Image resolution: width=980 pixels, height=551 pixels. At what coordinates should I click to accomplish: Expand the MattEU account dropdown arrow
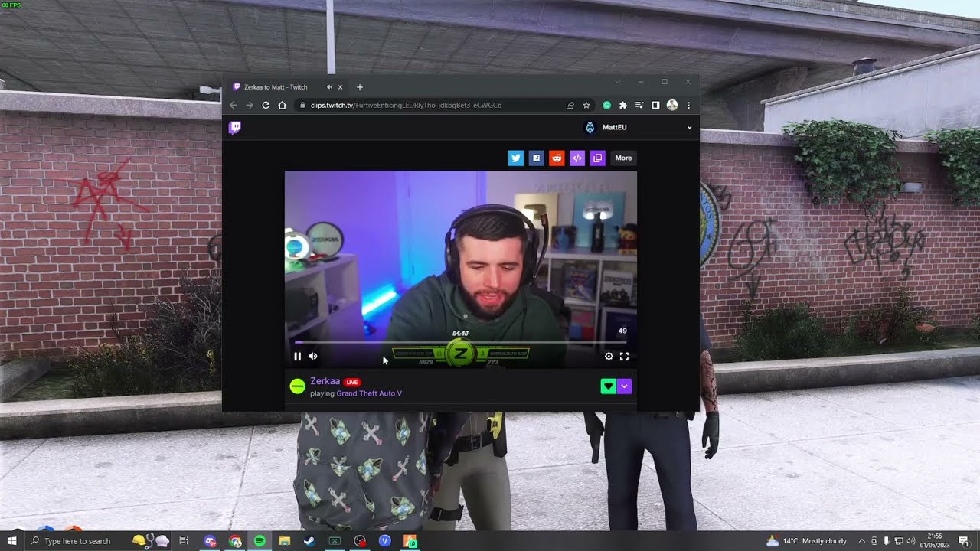pyautogui.click(x=689, y=128)
